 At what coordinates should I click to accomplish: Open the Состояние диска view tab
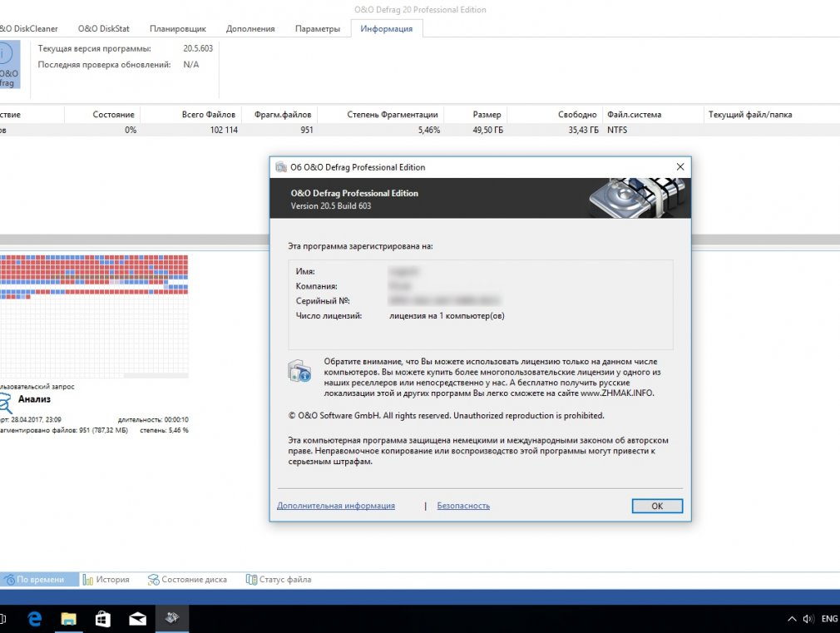187,580
